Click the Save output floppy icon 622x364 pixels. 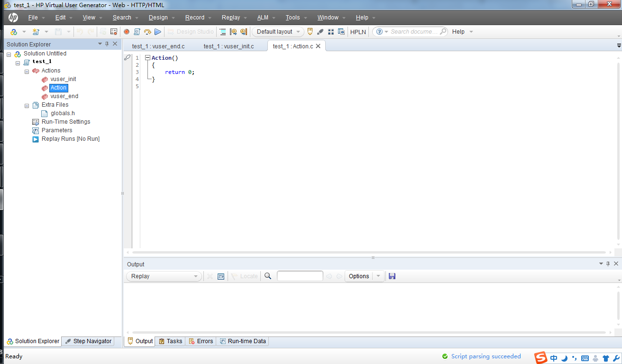[392, 276]
